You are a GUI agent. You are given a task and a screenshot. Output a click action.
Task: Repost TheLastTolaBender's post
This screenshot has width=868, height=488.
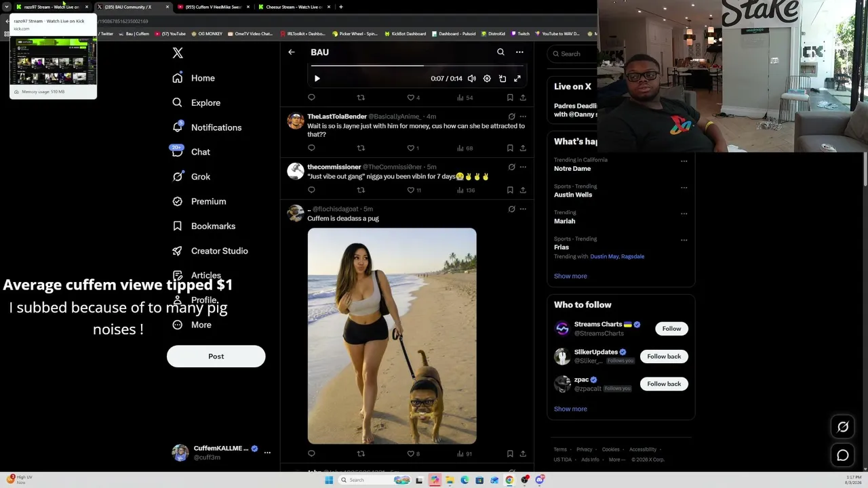click(x=361, y=148)
